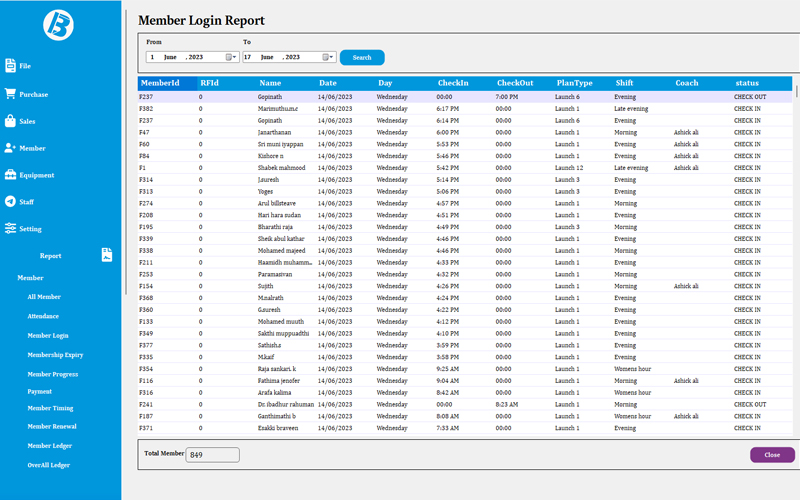Open the Member Timing report
This screenshot has width=800, height=500.
51,408
